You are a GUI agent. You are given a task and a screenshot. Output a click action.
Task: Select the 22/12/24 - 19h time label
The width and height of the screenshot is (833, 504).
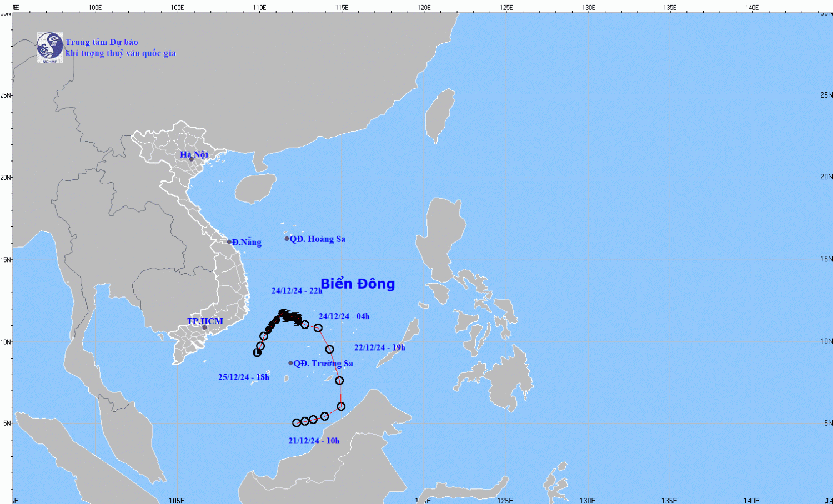[x=380, y=347]
